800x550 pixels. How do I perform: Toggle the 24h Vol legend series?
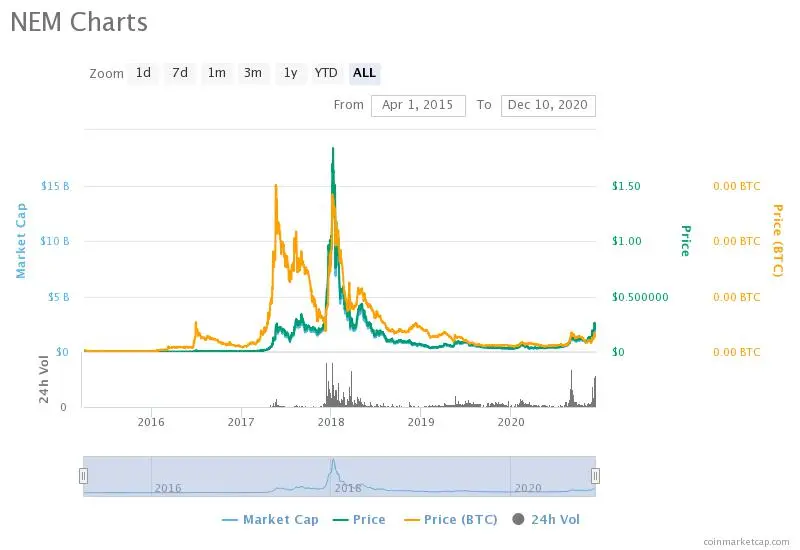(x=546, y=520)
